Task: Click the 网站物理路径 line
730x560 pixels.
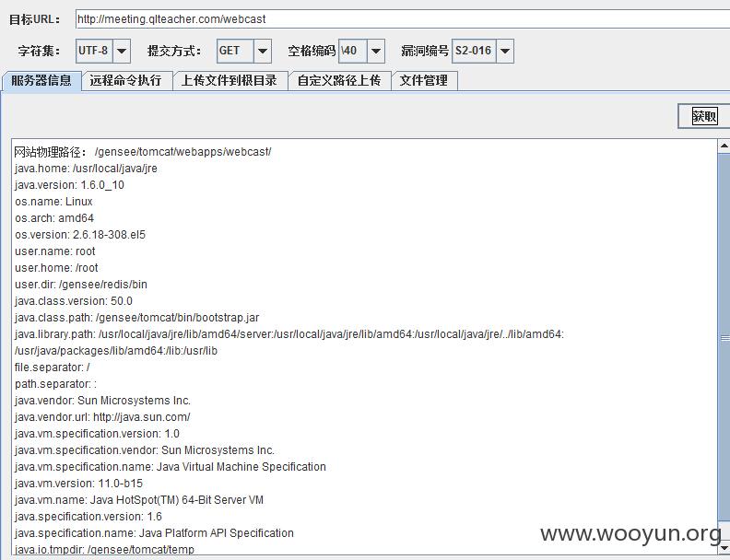Action: pyautogui.click(x=143, y=152)
